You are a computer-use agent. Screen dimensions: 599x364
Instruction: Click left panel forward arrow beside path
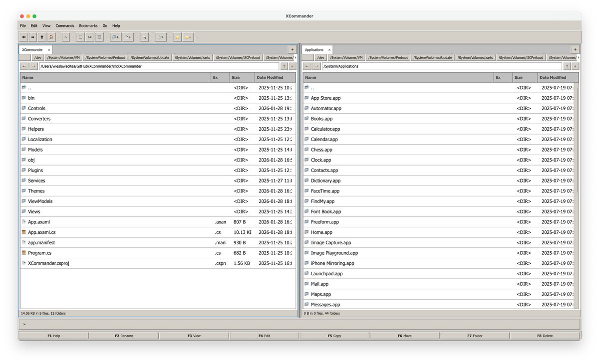(33, 66)
